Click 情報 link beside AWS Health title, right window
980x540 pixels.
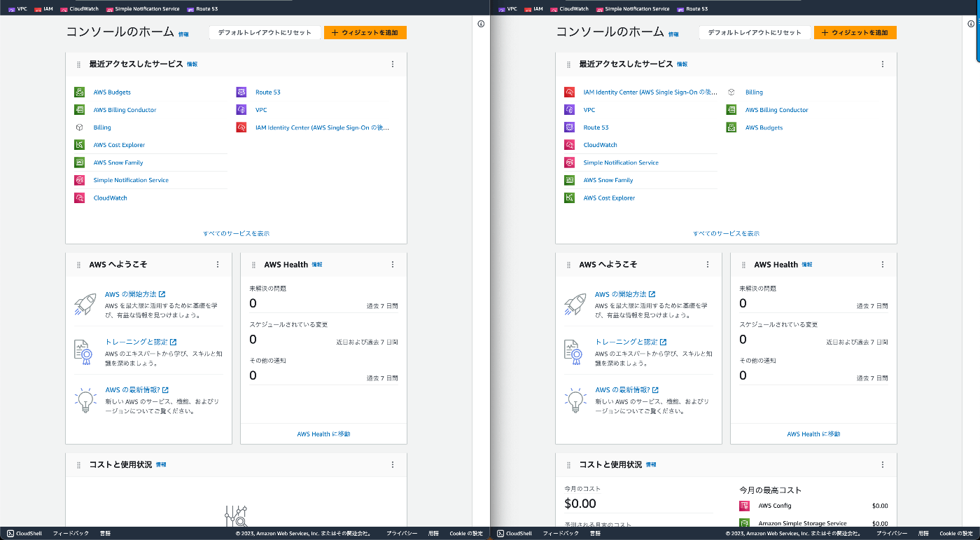(807, 265)
